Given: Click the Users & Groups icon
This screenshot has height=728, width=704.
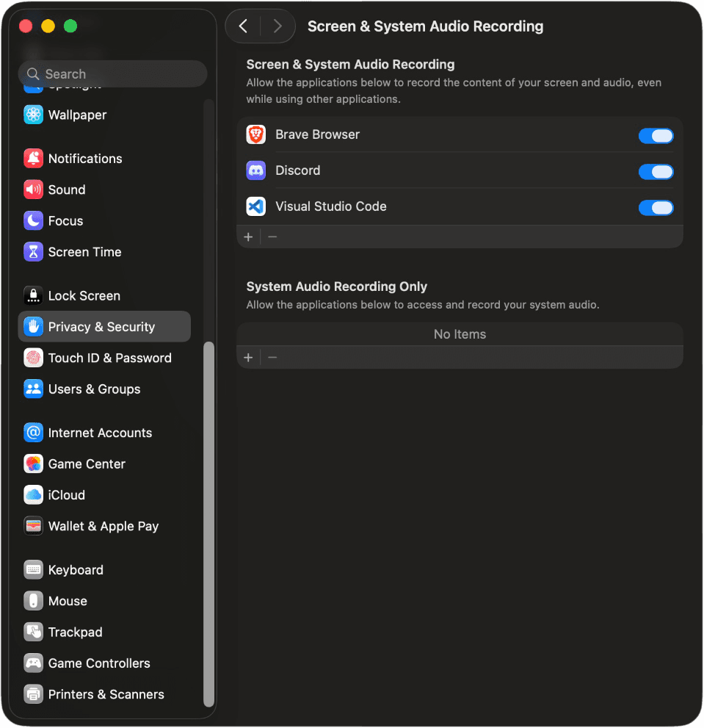Looking at the screenshot, I should click(34, 389).
